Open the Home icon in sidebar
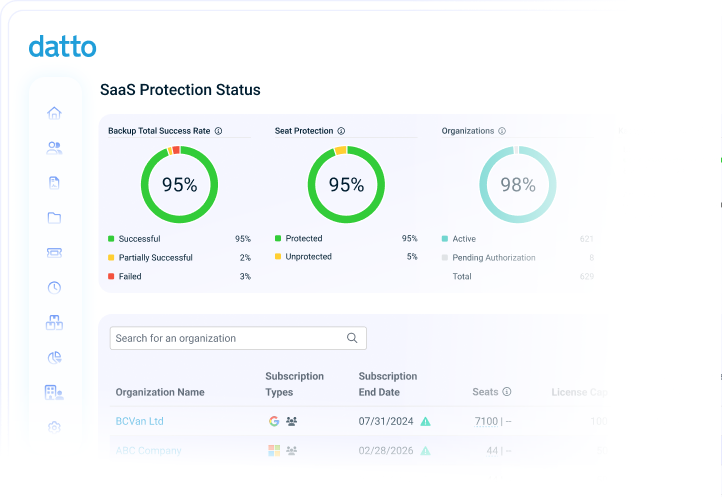 point(54,113)
